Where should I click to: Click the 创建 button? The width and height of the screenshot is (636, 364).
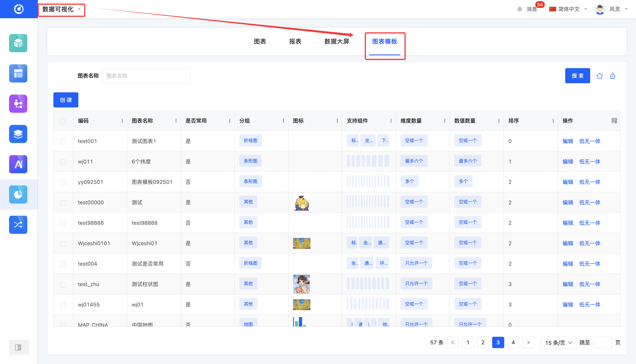click(x=66, y=100)
